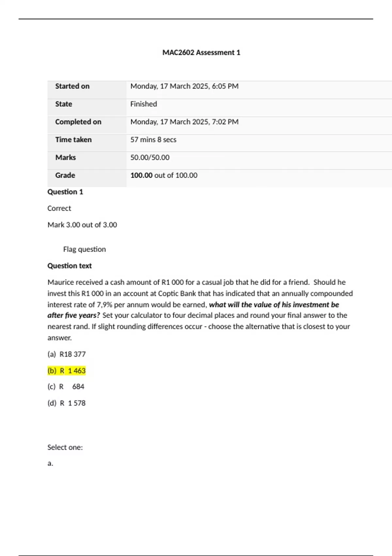Select answer option a. under Select one
Viewport: 392px width, 556px height.
(50, 463)
